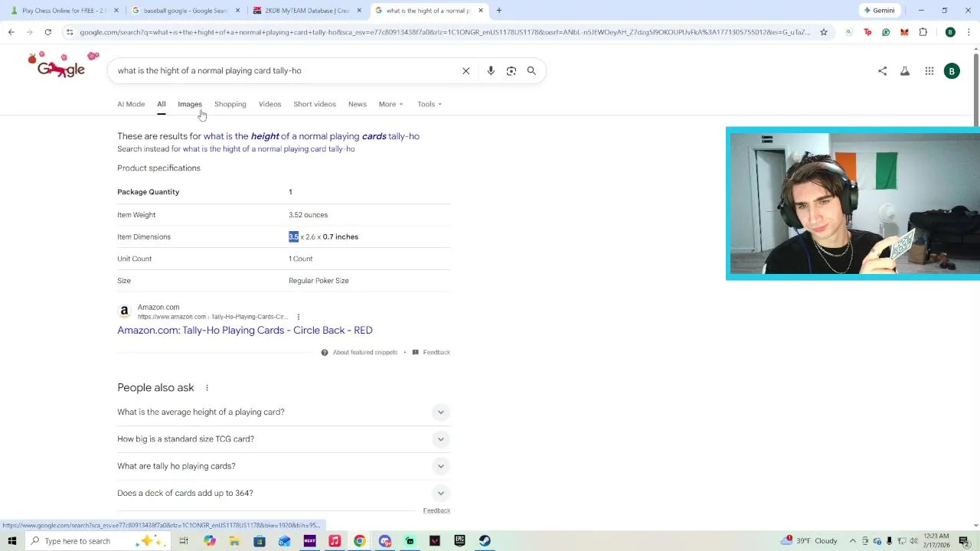The width and height of the screenshot is (980, 551).
Task: Open the More search filters dropdown
Action: coord(390,104)
